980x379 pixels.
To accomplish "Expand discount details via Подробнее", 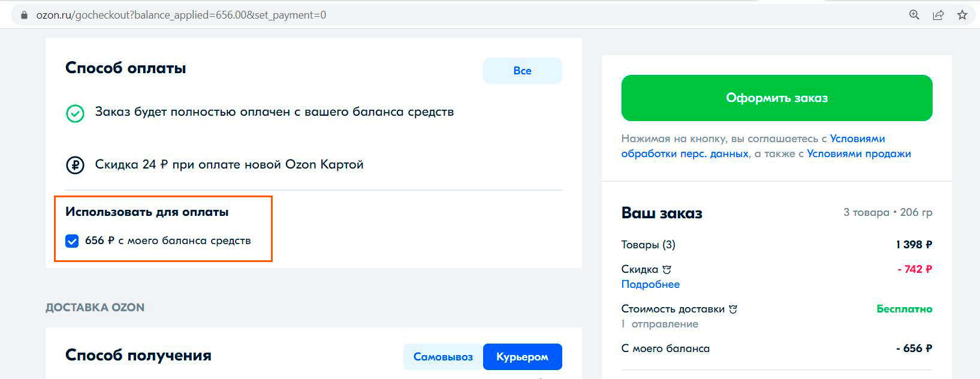I will point(650,284).
